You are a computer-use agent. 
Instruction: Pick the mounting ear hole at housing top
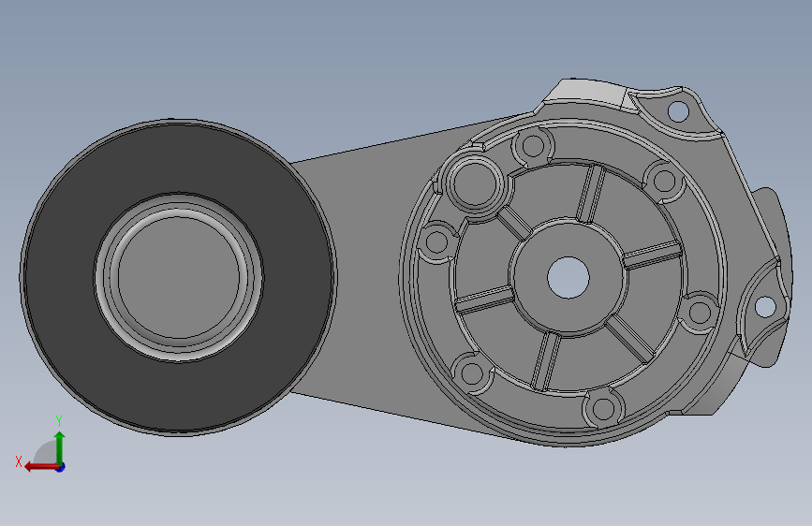678,110
